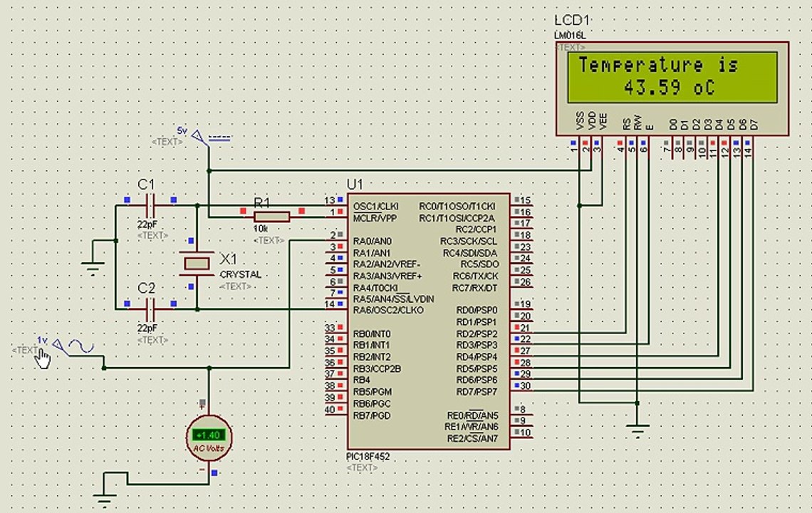Click the RA6/OSC2/CLKO pin label
The width and height of the screenshot is (812, 513).
[388, 311]
